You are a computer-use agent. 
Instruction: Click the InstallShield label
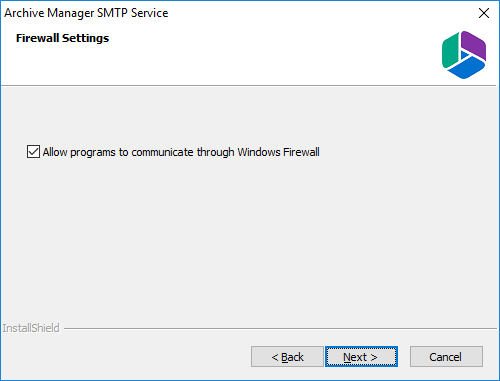point(31,328)
